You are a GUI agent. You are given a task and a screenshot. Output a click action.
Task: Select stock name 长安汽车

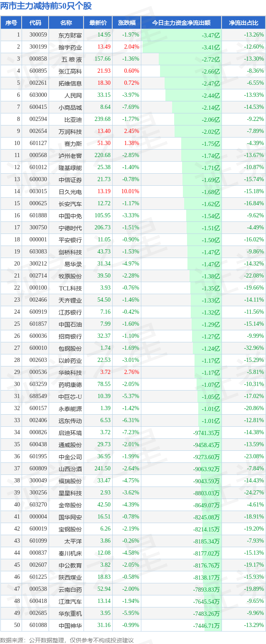pyautogui.click(x=70, y=204)
